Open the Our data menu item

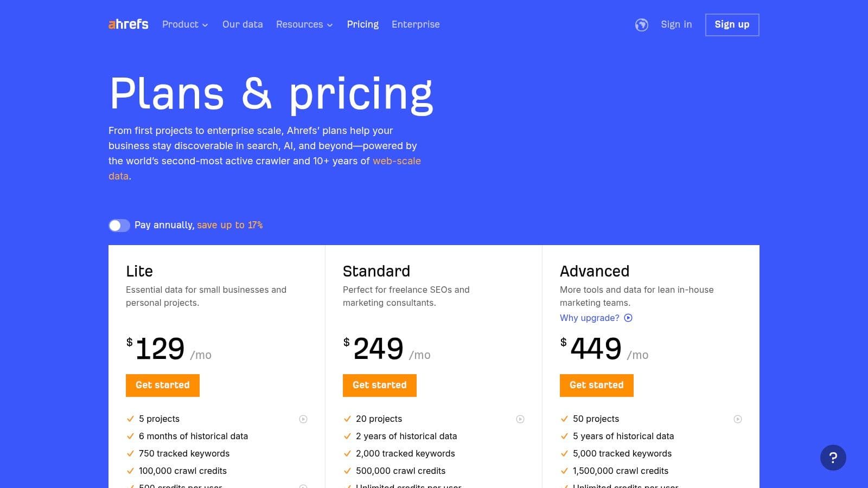(242, 24)
